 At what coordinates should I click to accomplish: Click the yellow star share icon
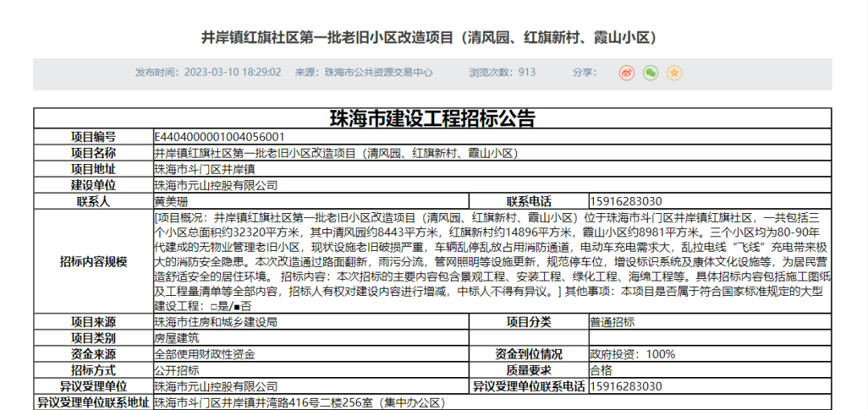coord(674,73)
